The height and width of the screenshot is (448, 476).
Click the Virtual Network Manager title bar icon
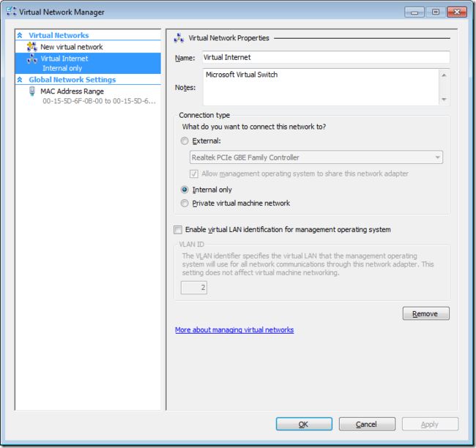coord(11,12)
